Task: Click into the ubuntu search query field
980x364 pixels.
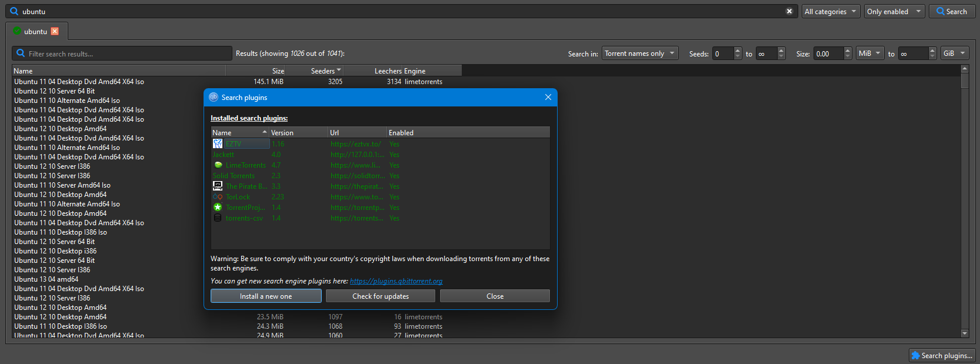Action: tap(402, 11)
